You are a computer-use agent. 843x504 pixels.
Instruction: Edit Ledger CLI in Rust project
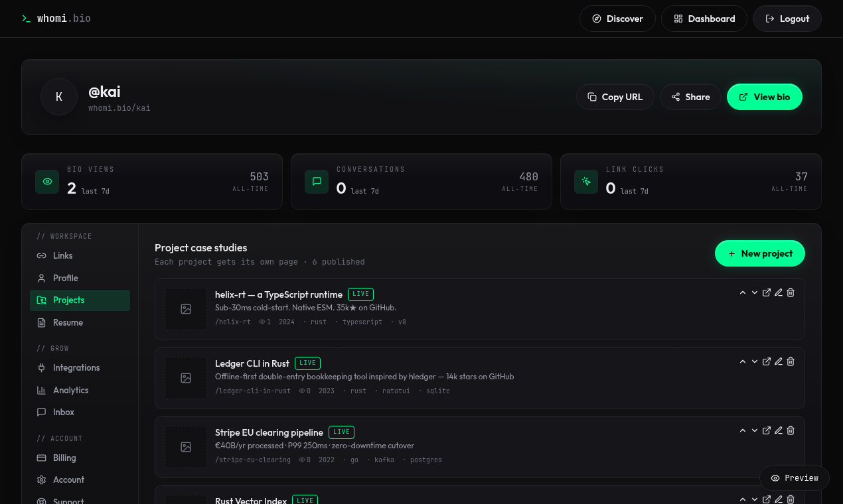(779, 361)
